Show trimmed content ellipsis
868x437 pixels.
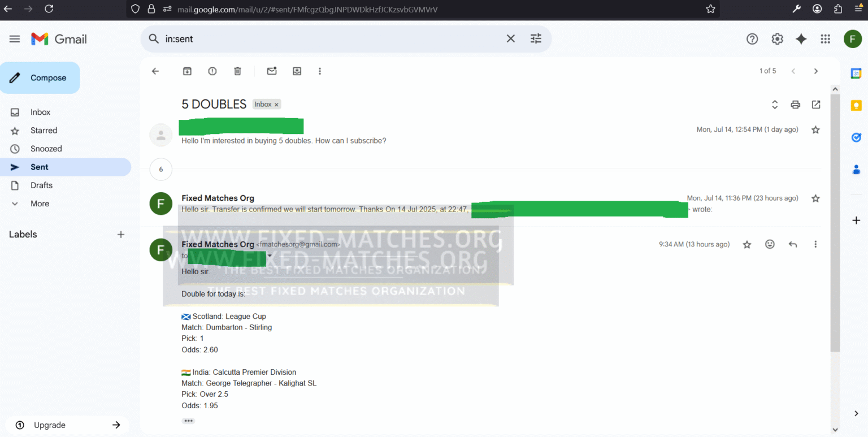pos(188,421)
